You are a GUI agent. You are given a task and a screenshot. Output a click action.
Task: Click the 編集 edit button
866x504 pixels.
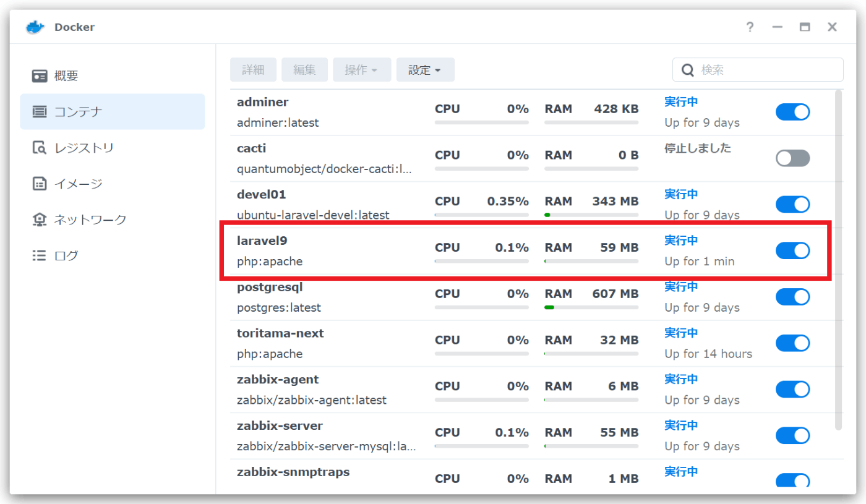pos(304,70)
